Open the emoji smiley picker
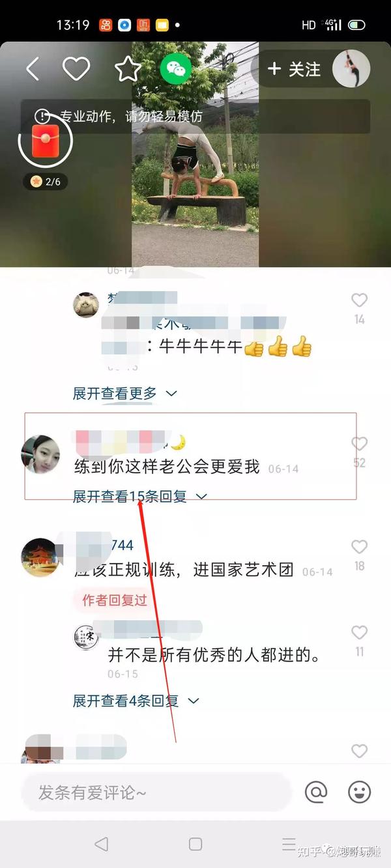This screenshot has height=868, width=391. click(x=360, y=792)
